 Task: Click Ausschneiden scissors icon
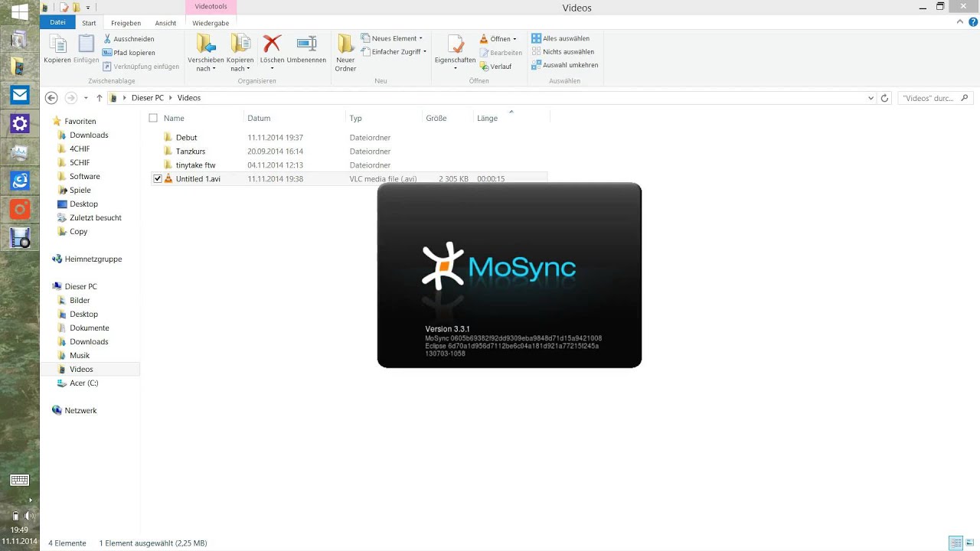coord(108,38)
